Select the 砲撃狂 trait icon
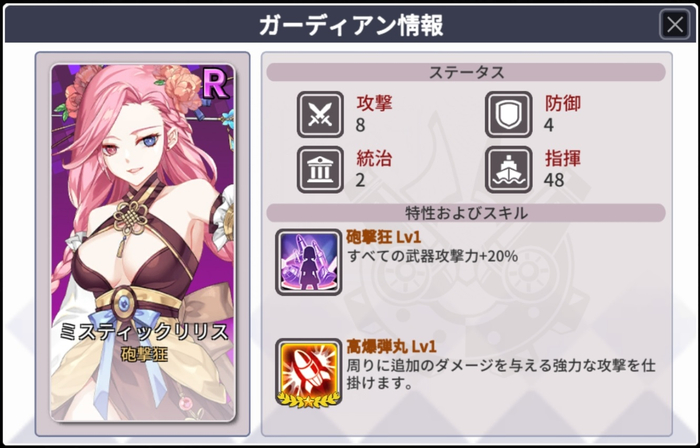Image resolution: width=700 pixels, height=448 pixels. [x=308, y=262]
